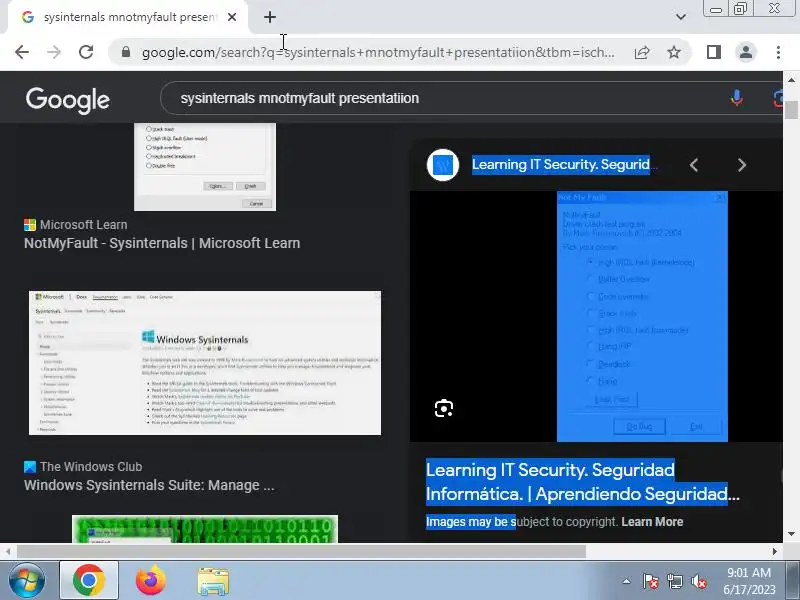Open the green binary code thumbnail
The width and height of the screenshot is (800, 600).
click(205, 529)
